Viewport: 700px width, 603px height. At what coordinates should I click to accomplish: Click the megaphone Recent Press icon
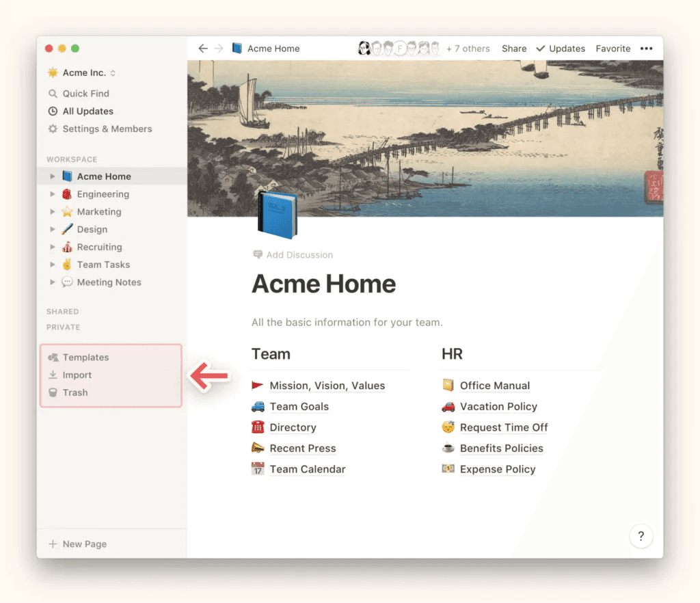(258, 448)
